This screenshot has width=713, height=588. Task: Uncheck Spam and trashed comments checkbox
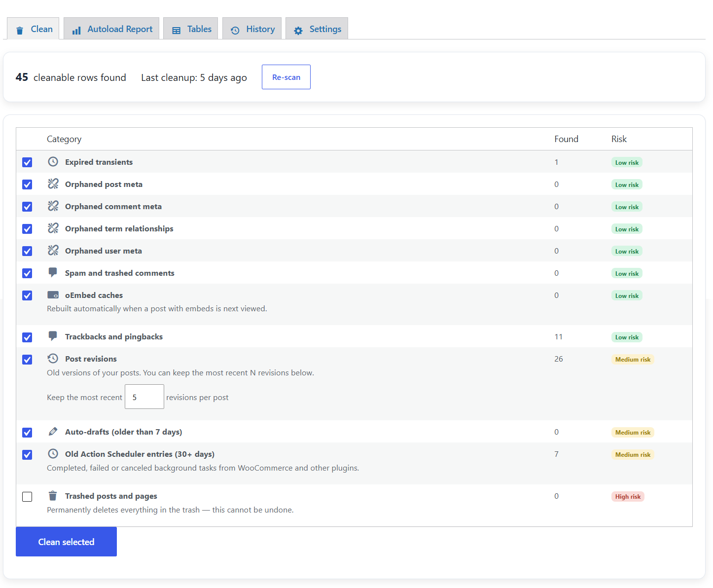(27, 273)
